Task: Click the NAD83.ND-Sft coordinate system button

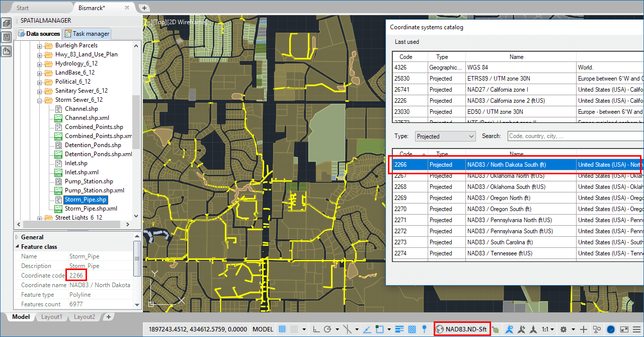Action: (x=461, y=329)
